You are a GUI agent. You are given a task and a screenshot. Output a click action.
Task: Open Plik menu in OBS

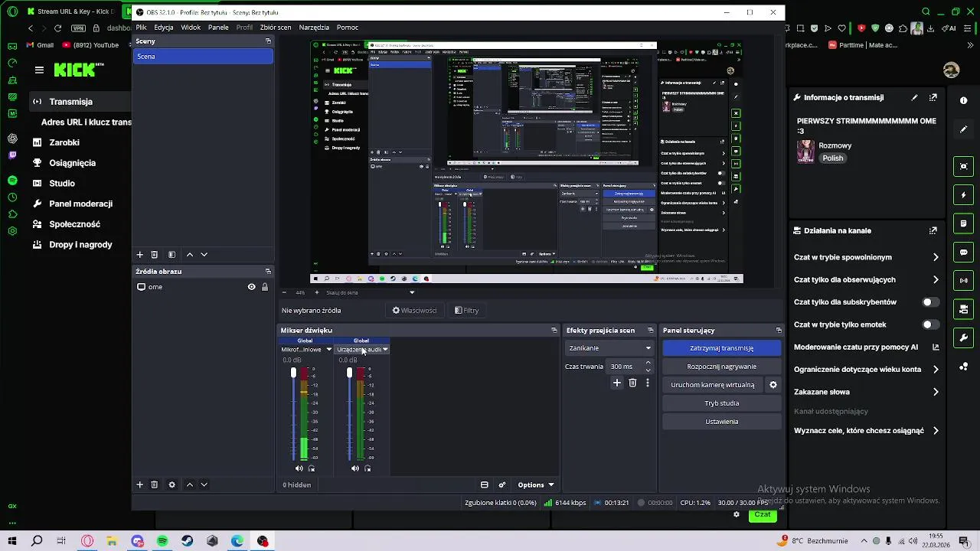click(x=141, y=28)
